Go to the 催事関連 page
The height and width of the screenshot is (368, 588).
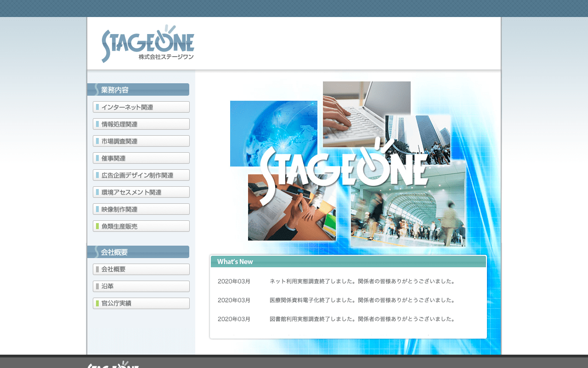141,158
